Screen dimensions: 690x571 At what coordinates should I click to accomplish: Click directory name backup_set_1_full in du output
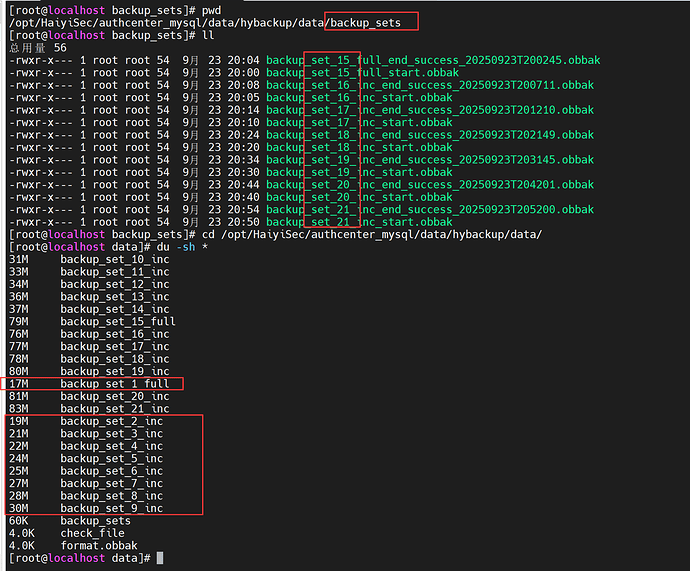pyautogui.click(x=115, y=384)
